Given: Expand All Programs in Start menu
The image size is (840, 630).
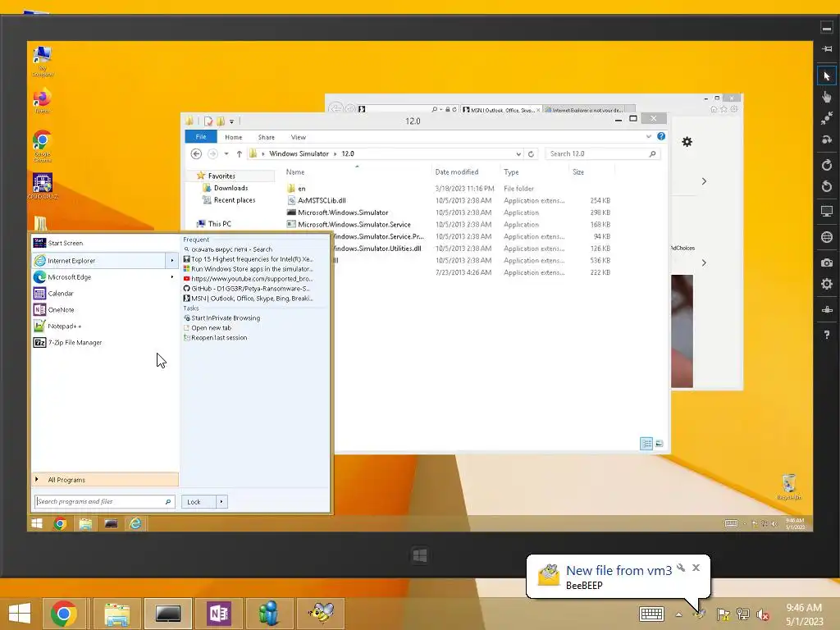Looking at the screenshot, I should 105,479.
